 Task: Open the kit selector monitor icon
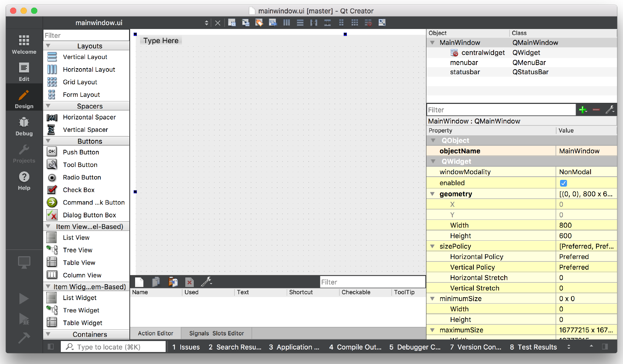click(x=24, y=263)
